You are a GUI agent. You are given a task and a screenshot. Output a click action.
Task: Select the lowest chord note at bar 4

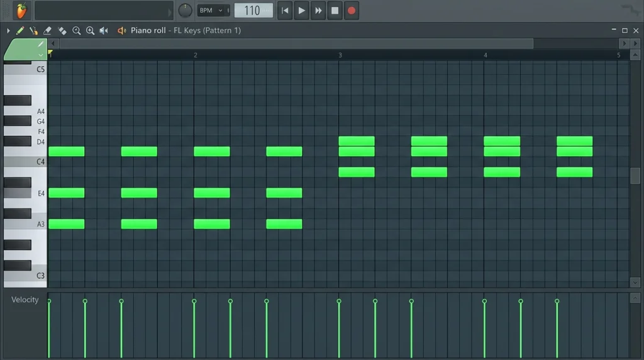click(502, 172)
